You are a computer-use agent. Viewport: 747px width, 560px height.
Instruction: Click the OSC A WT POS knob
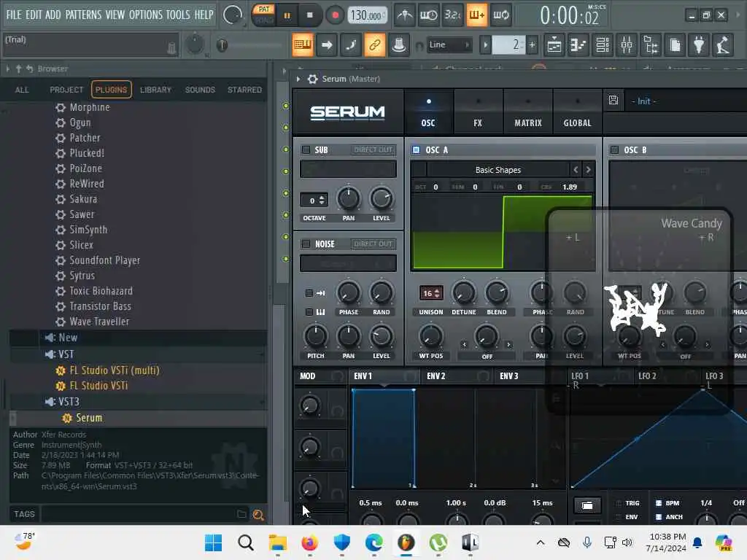pyautogui.click(x=430, y=336)
